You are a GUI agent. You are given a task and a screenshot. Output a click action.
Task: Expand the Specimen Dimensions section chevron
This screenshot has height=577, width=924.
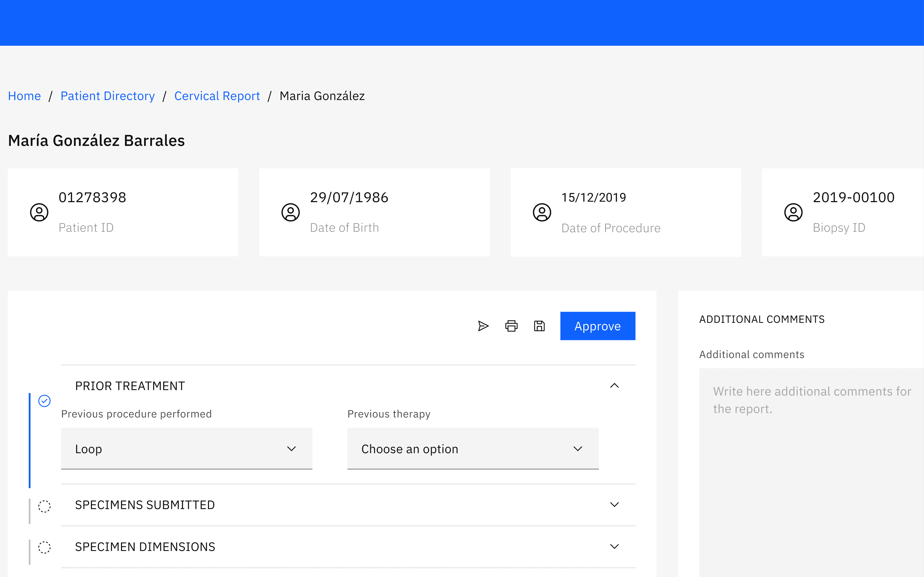click(614, 546)
